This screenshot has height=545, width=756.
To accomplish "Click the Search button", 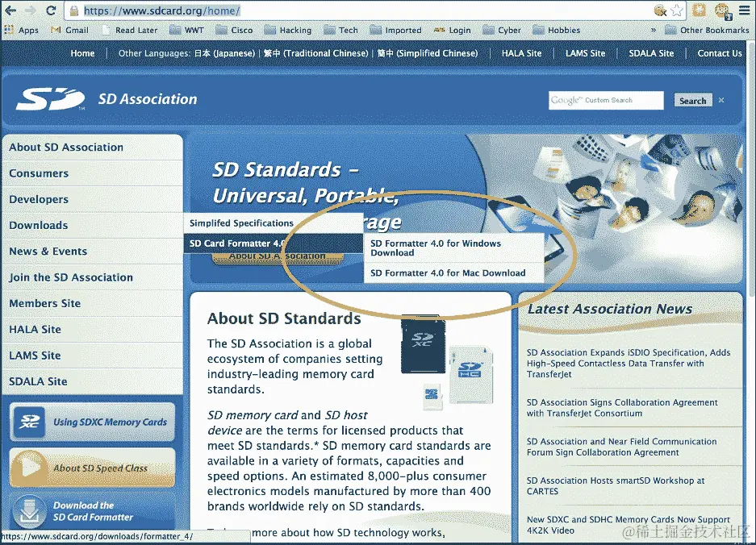I will coord(693,100).
